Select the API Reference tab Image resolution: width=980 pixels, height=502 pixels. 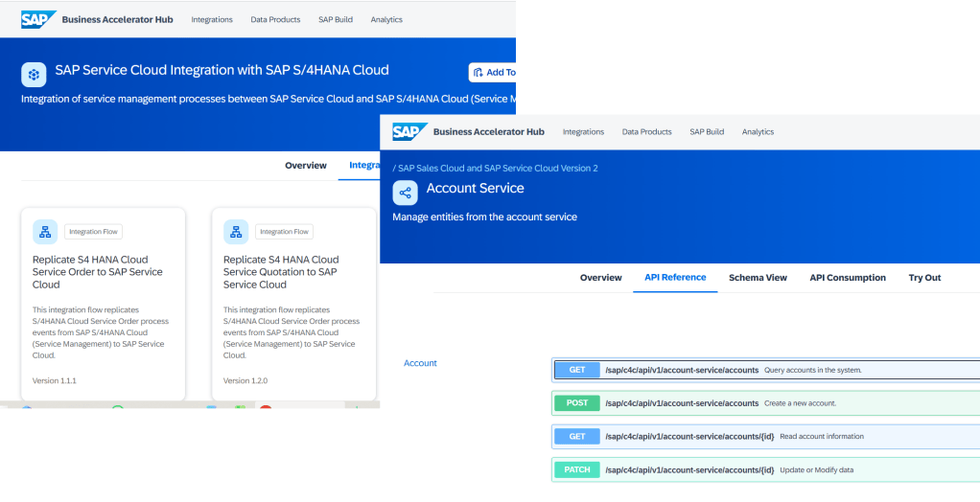coord(675,277)
